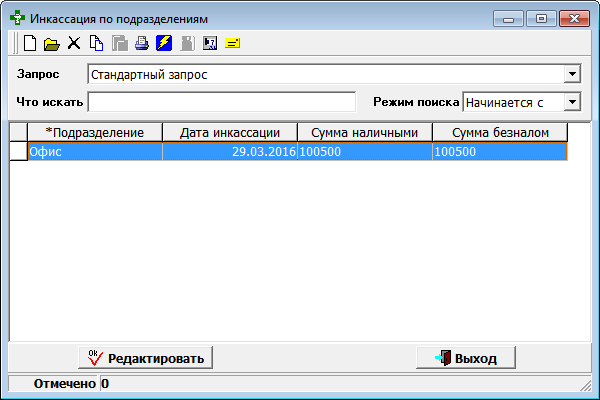Image resolution: width=600 pixels, height=400 pixels.
Task: Select the 29.03.2016 date cell
Action: [230, 152]
